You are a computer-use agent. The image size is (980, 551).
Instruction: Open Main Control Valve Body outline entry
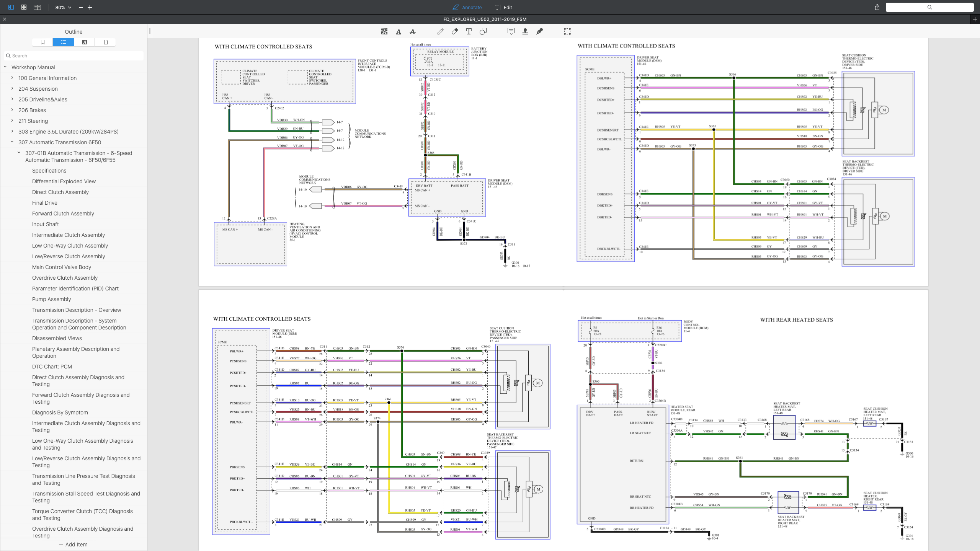click(x=62, y=267)
